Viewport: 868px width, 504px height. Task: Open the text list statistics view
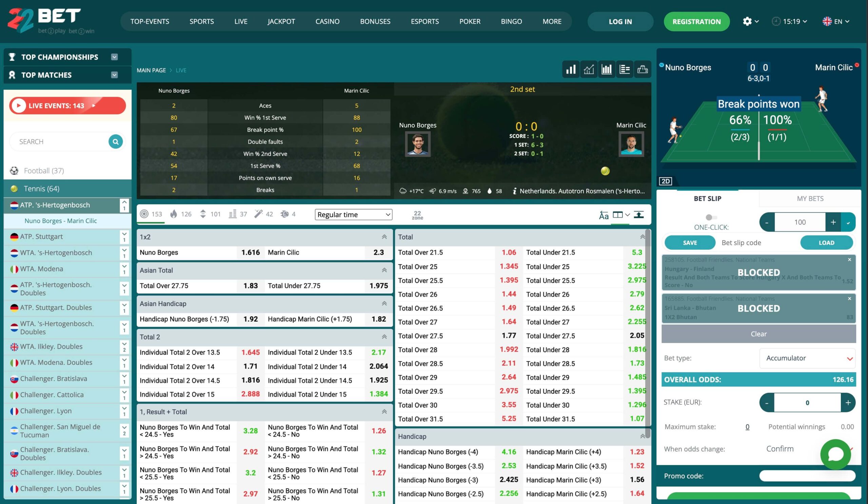point(625,69)
